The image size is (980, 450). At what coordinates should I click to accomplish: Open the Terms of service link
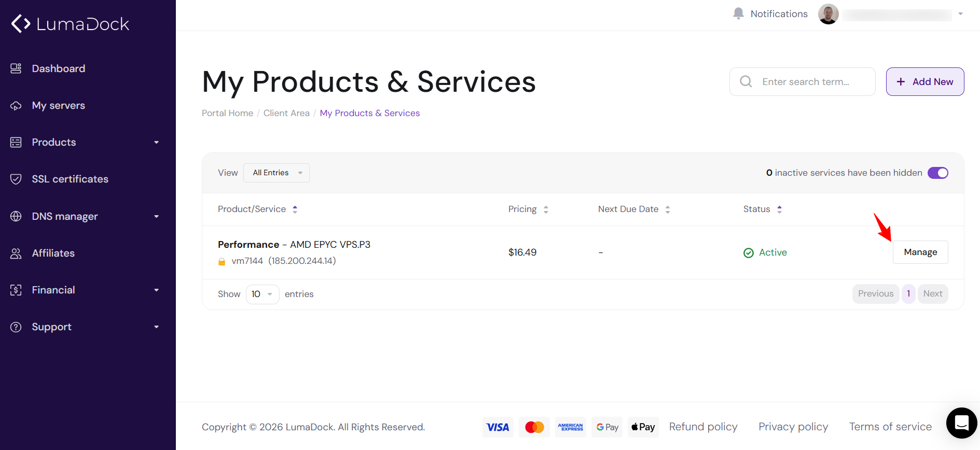coord(890,427)
